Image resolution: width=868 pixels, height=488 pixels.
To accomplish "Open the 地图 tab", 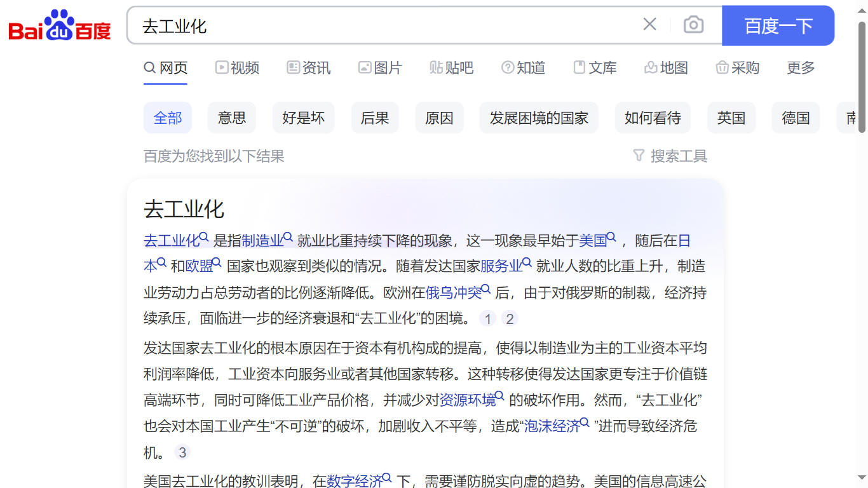I will 666,67.
